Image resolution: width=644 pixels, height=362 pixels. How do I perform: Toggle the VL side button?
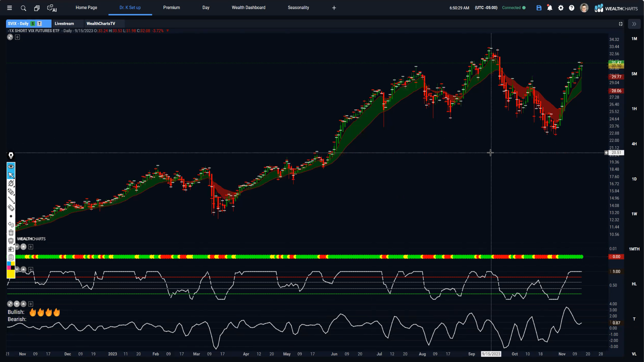[634, 354]
